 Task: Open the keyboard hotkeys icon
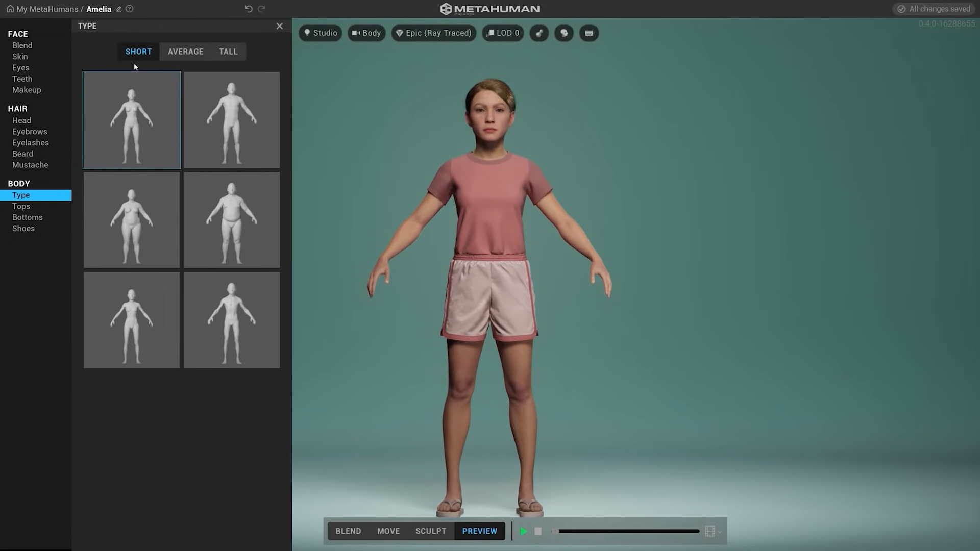click(x=589, y=33)
